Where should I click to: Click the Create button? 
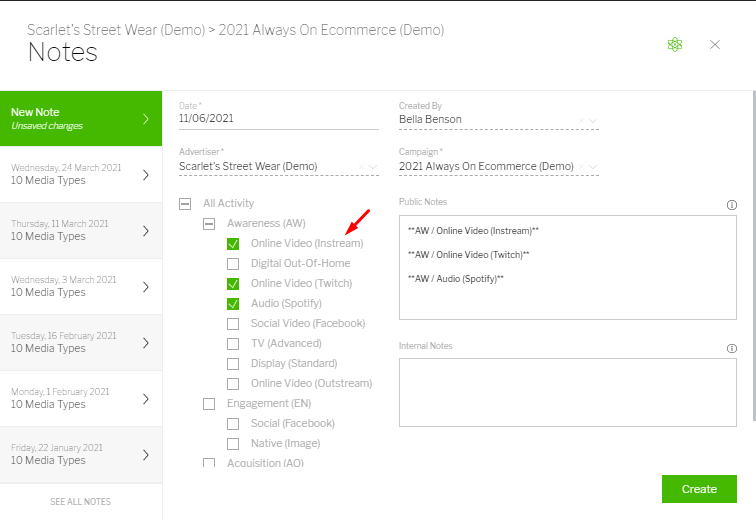pyautogui.click(x=699, y=489)
